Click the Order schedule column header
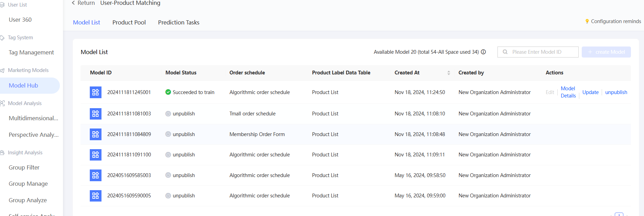This screenshot has width=644, height=216. pyautogui.click(x=247, y=73)
